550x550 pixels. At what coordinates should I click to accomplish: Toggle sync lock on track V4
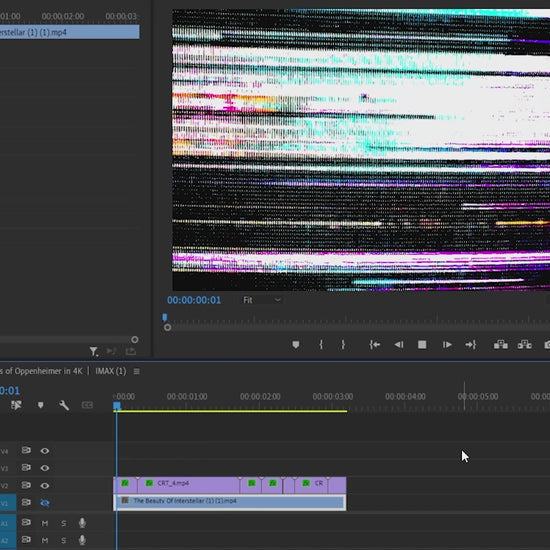click(x=26, y=450)
